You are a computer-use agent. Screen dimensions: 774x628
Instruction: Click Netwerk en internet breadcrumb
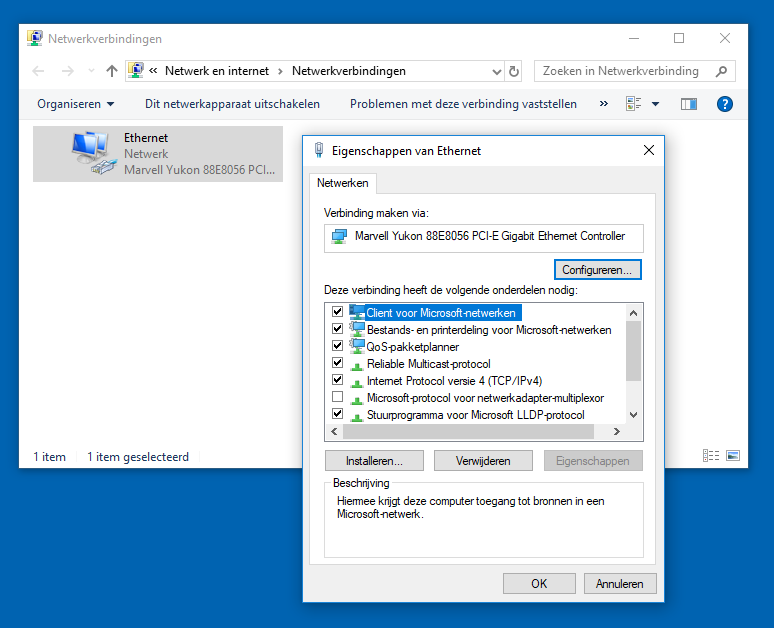(217, 71)
